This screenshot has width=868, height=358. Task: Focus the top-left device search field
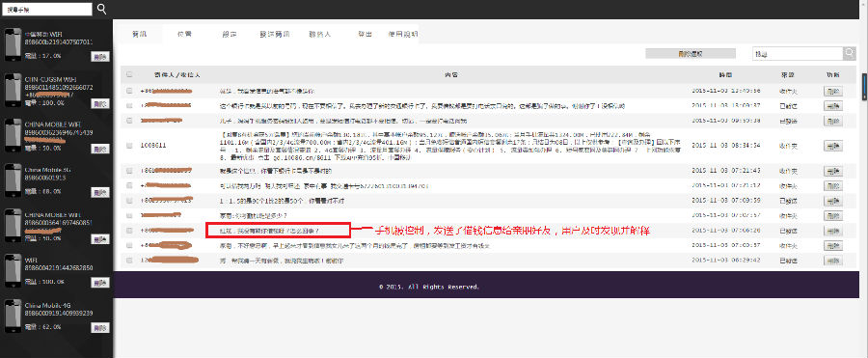pyautogui.click(x=46, y=9)
